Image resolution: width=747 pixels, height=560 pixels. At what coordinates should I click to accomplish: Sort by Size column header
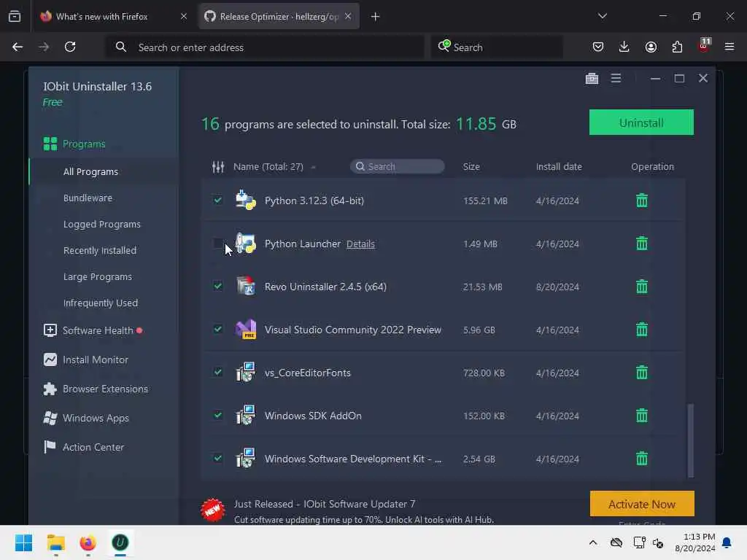[x=471, y=167]
